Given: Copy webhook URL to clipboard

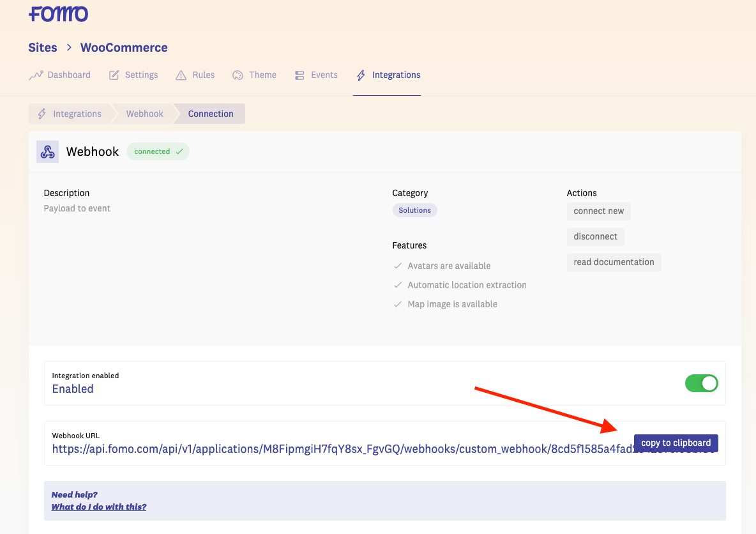Looking at the screenshot, I should tap(676, 443).
